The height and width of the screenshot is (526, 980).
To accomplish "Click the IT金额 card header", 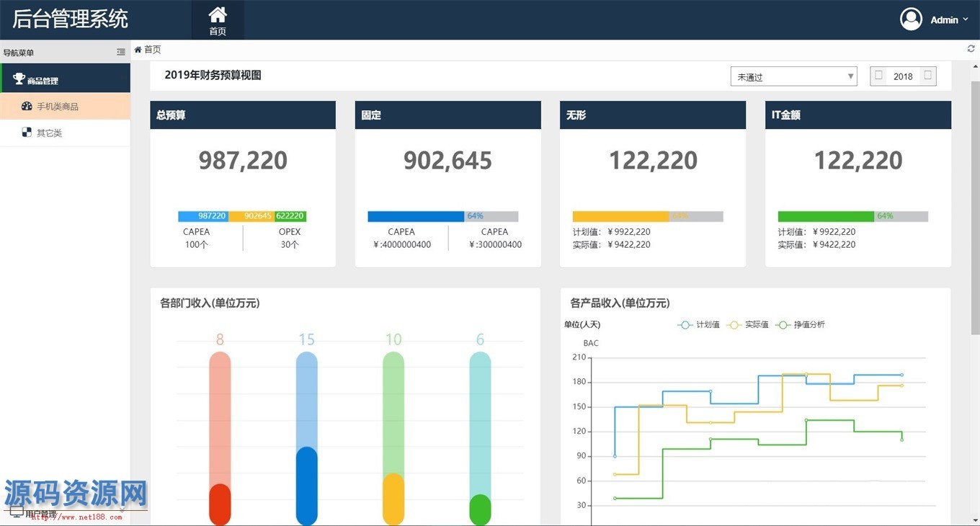I will 858,115.
